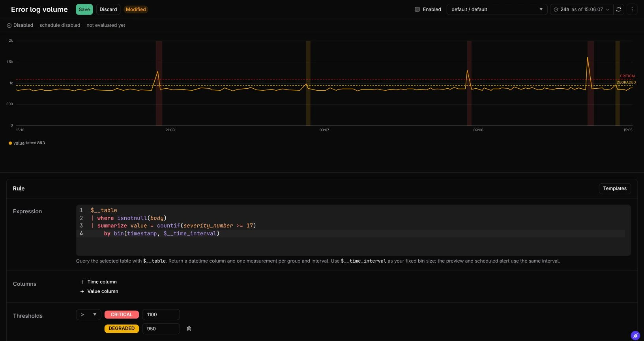Click the 'where isnotnull(body)' expression line
The image size is (644, 341).
tap(129, 218)
